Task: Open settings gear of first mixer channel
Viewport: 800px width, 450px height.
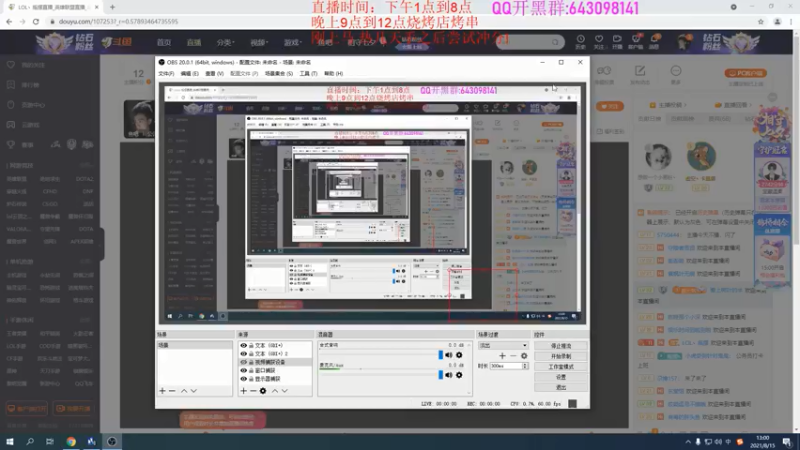Action: [x=459, y=355]
